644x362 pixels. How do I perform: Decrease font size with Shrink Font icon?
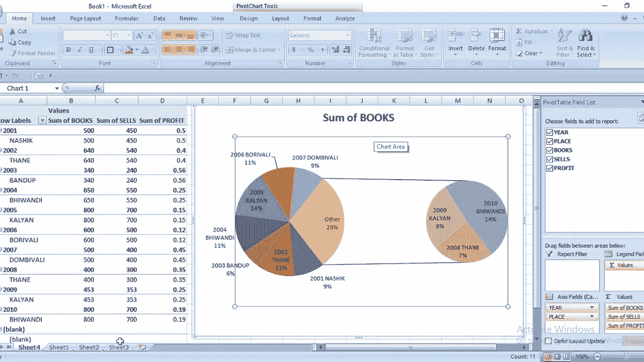pyautogui.click(x=151, y=35)
